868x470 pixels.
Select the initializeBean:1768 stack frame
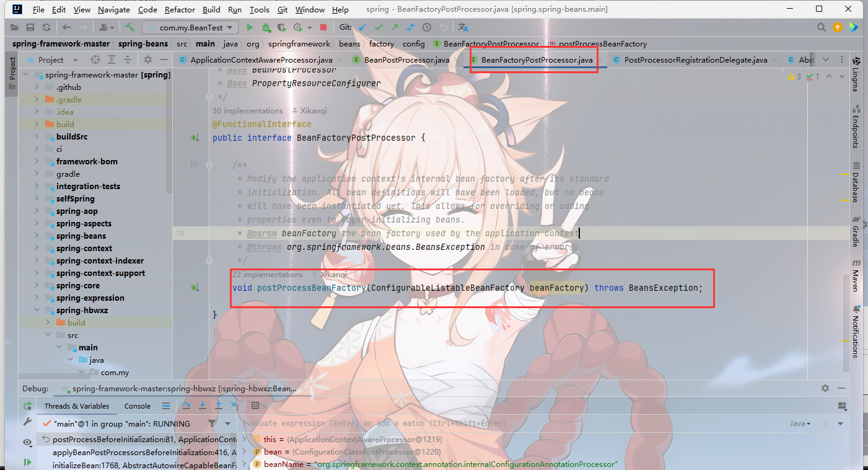click(x=144, y=464)
